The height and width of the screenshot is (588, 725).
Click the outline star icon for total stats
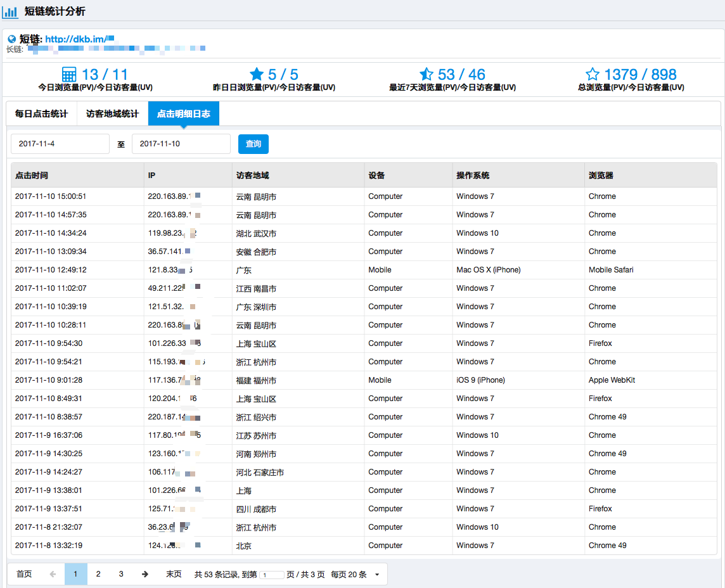pos(593,74)
